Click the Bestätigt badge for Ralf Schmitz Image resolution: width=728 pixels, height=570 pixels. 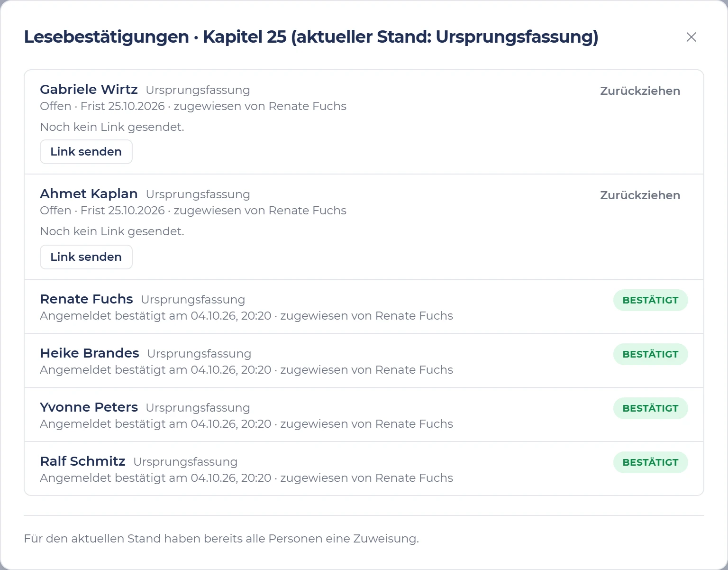coord(650,462)
